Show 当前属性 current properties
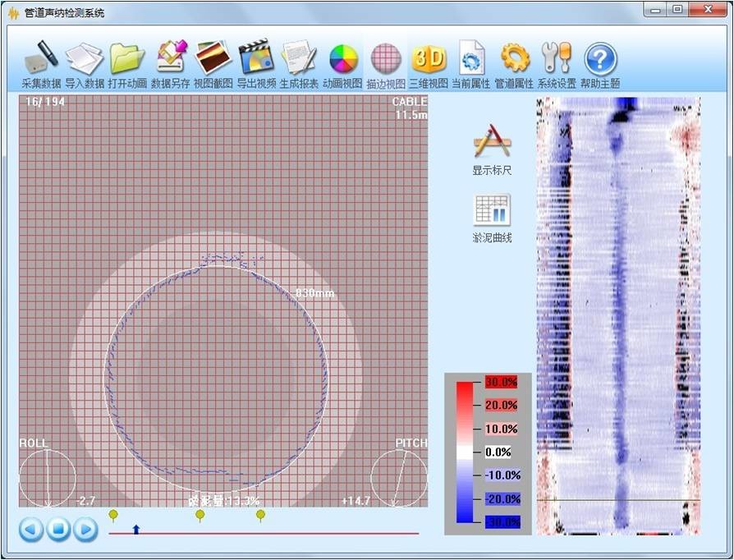 click(471, 59)
